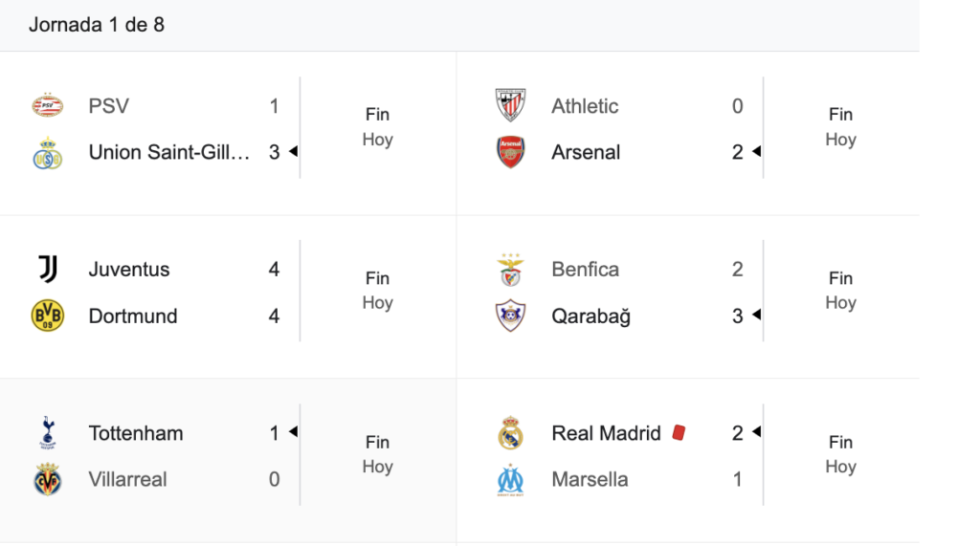This screenshot has height=546, width=980.
Task: Open the Juventus team name link
Action: tap(129, 270)
